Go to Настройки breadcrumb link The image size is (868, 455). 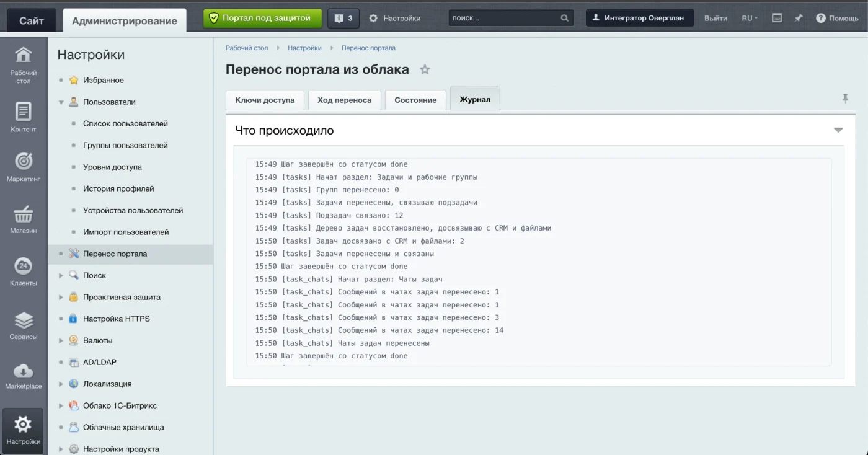coord(304,48)
